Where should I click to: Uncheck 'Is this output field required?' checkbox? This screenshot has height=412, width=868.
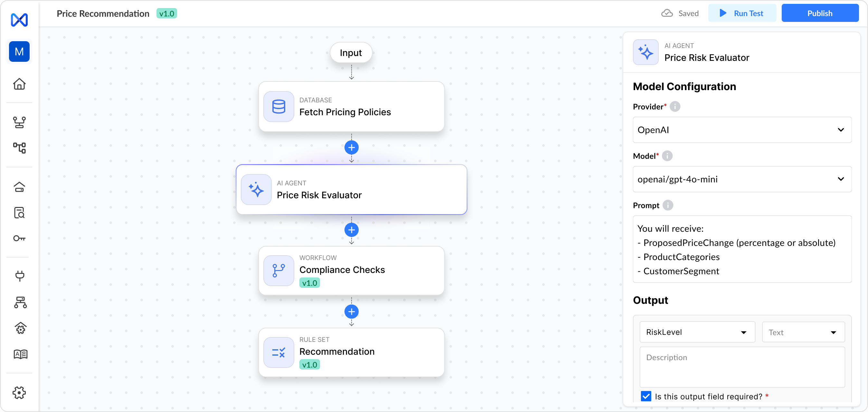pyautogui.click(x=646, y=396)
